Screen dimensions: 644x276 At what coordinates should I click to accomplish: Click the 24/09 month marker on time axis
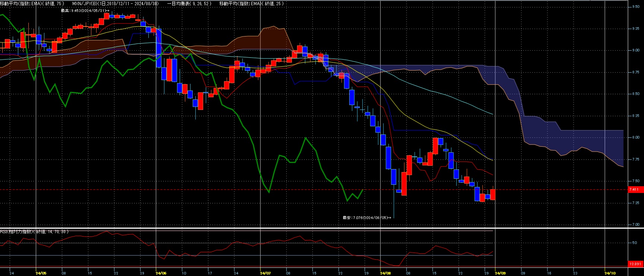tap(500, 273)
